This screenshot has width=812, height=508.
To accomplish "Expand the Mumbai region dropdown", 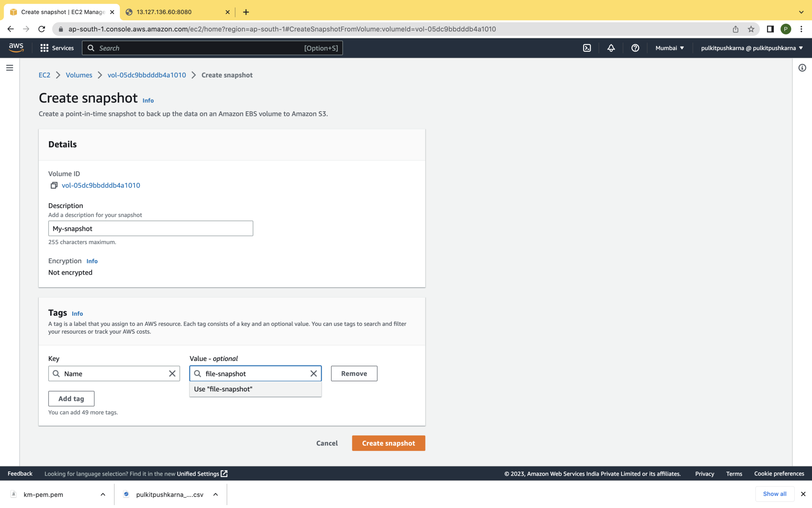I will coord(670,48).
